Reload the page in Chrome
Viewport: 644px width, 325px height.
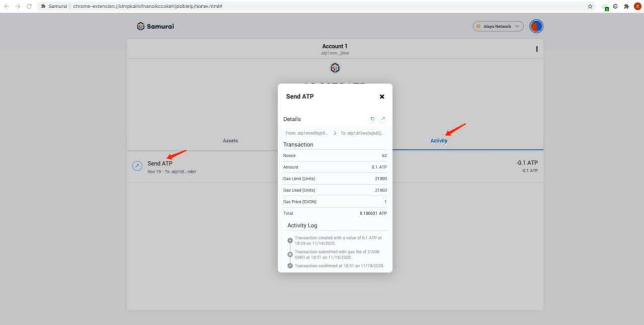click(29, 7)
